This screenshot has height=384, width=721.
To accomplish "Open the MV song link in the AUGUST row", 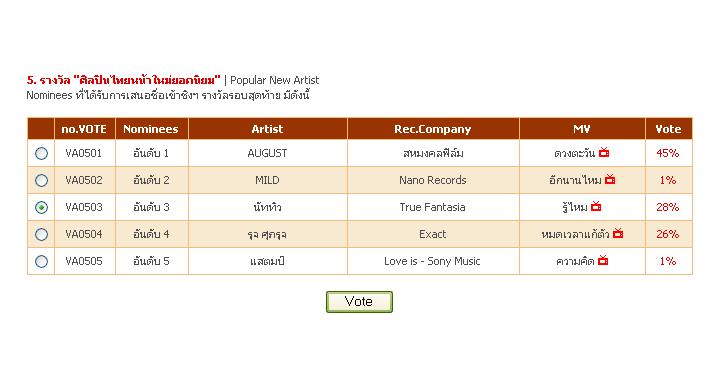I will click(x=574, y=153).
